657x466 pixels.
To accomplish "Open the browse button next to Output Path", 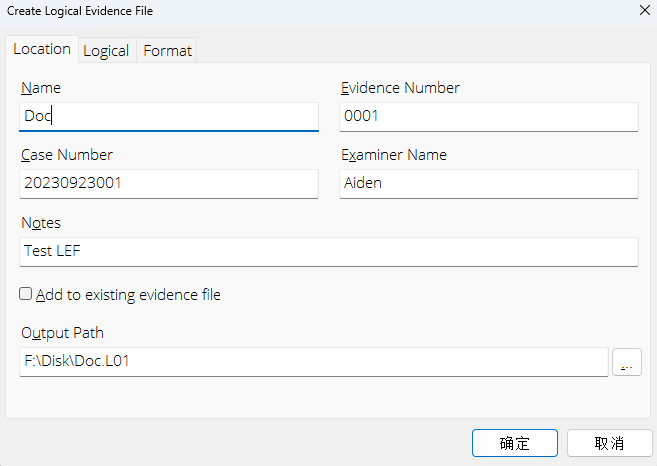I will pyautogui.click(x=626, y=362).
